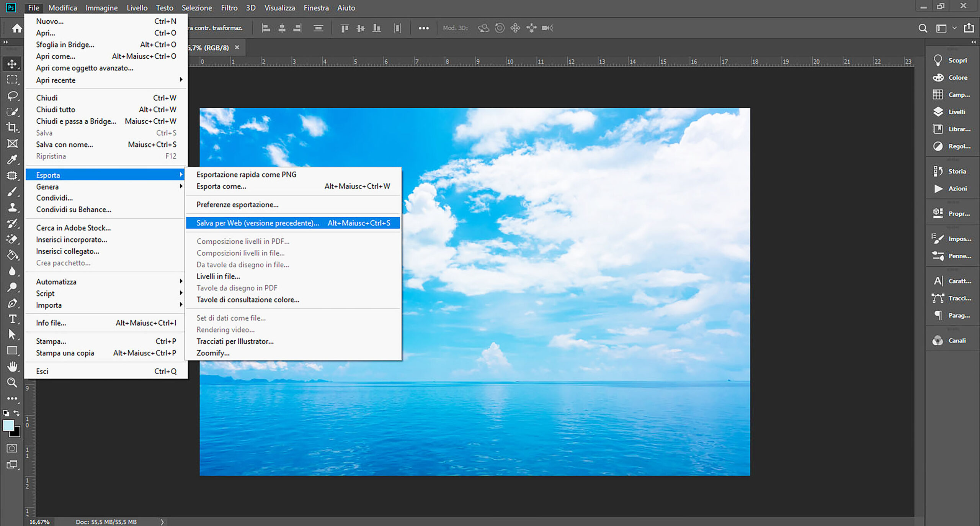
Task: Choose Esportazione rapida come PNG
Action: (x=293, y=175)
